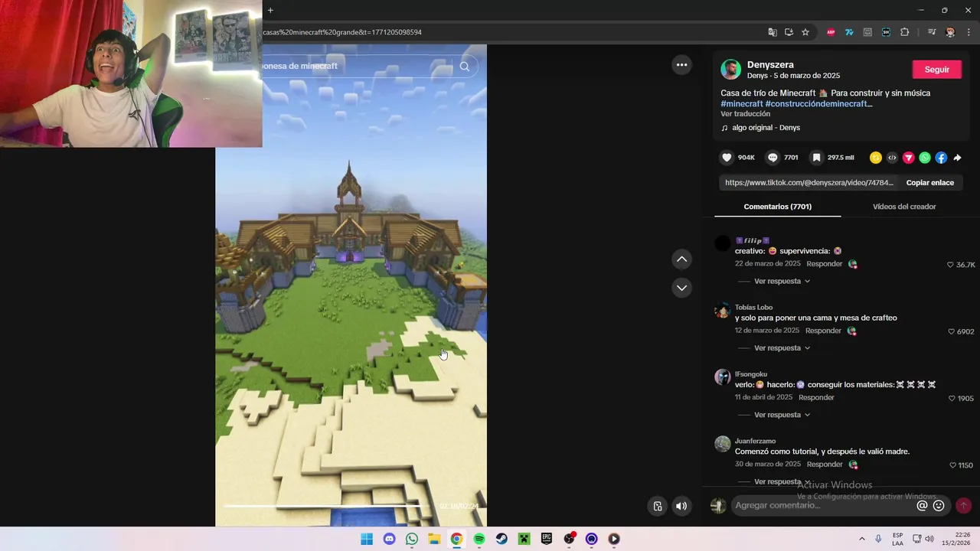Post the comment with red arrow button
Image resolution: width=980 pixels, height=551 pixels.
coord(964,506)
